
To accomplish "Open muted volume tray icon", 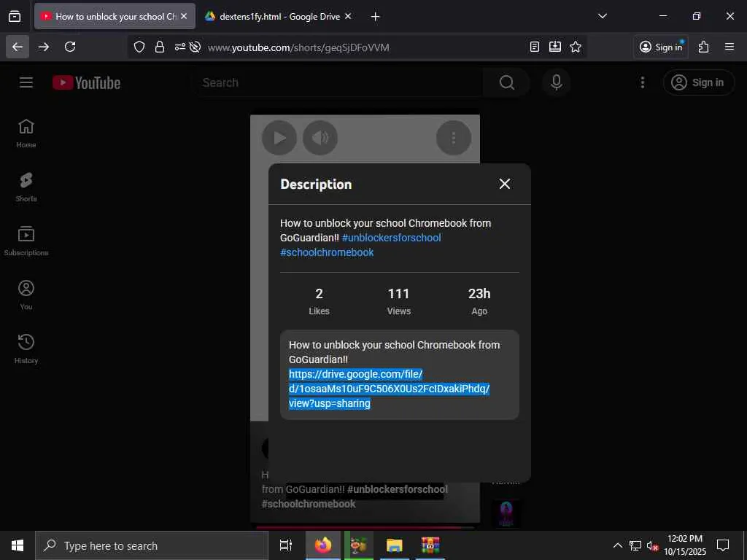I will coord(652,545).
